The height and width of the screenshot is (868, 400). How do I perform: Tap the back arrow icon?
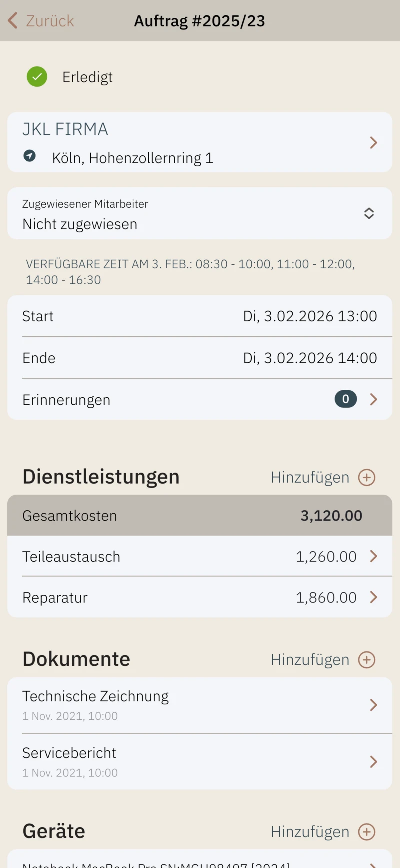13,21
